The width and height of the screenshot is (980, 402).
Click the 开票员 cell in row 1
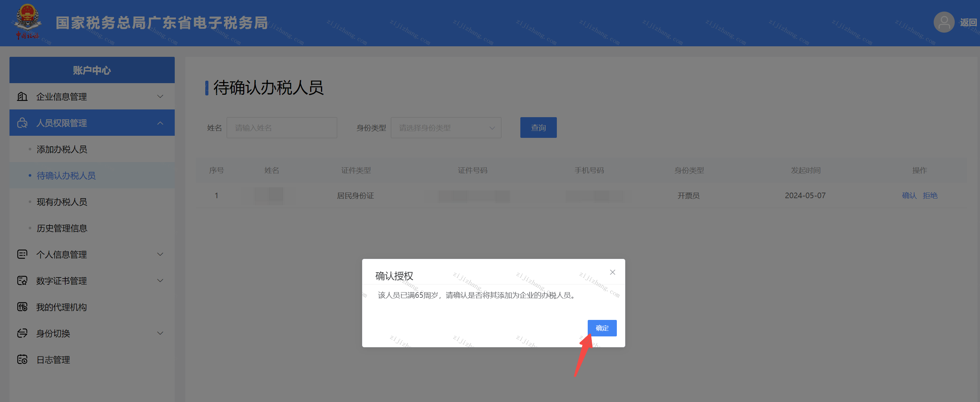pos(688,195)
